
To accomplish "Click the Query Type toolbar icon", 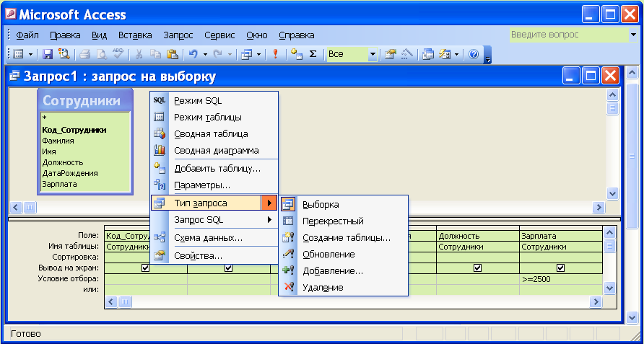I will coord(246,54).
